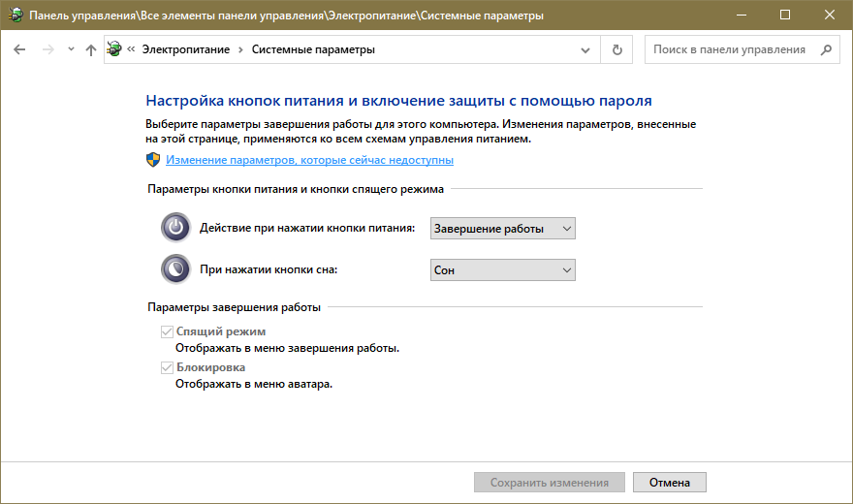Click the sleep button moon icon
The height and width of the screenshot is (504, 853).
[x=175, y=268]
